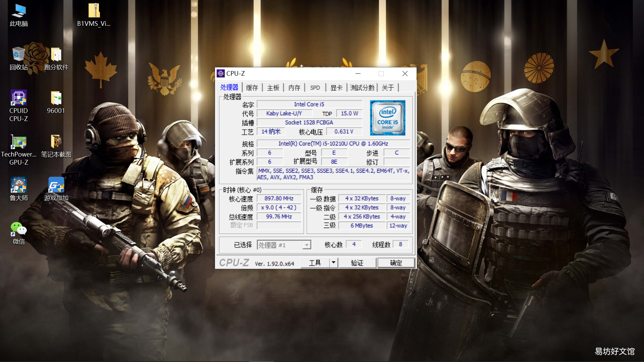This screenshot has width=644, height=362.
Task: Click the x 9.0 (4 - 42) multiplier value
Action: tap(279, 207)
